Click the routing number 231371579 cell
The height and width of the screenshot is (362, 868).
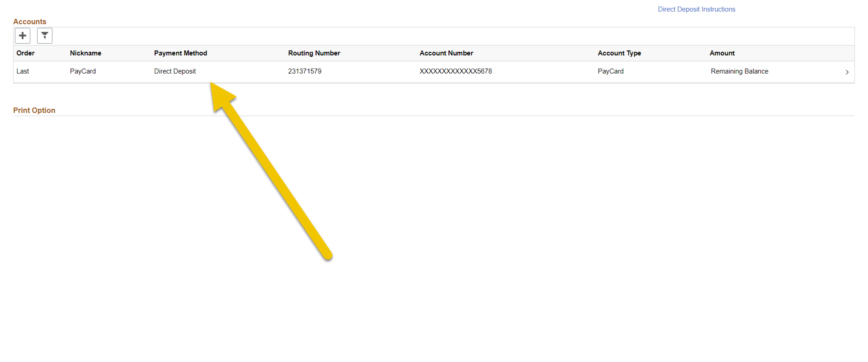click(x=305, y=71)
